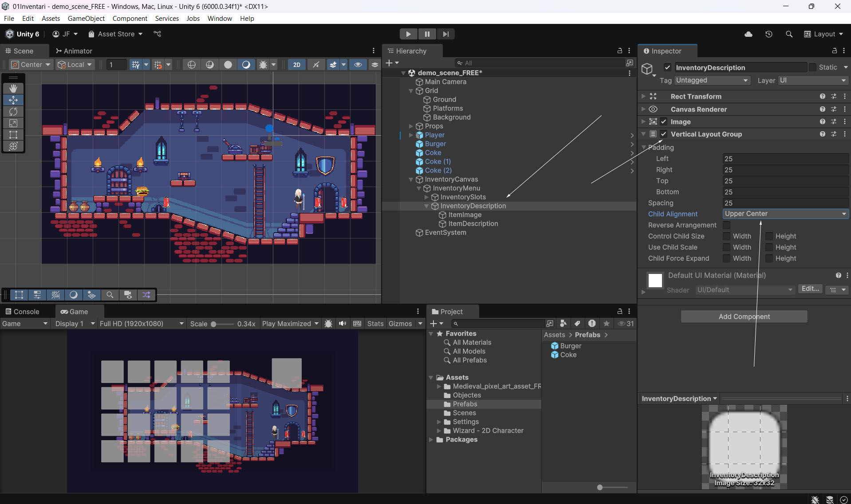The height and width of the screenshot is (504, 851).
Task: Select the Rect tool in Scene toolbar
Action: click(x=13, y=135)
